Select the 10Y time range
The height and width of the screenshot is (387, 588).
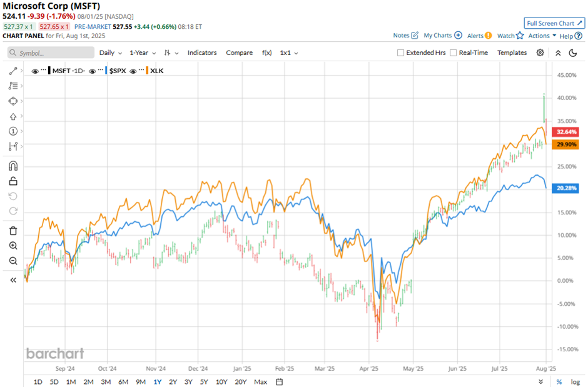pyautogui.click(x=221, y=382)
